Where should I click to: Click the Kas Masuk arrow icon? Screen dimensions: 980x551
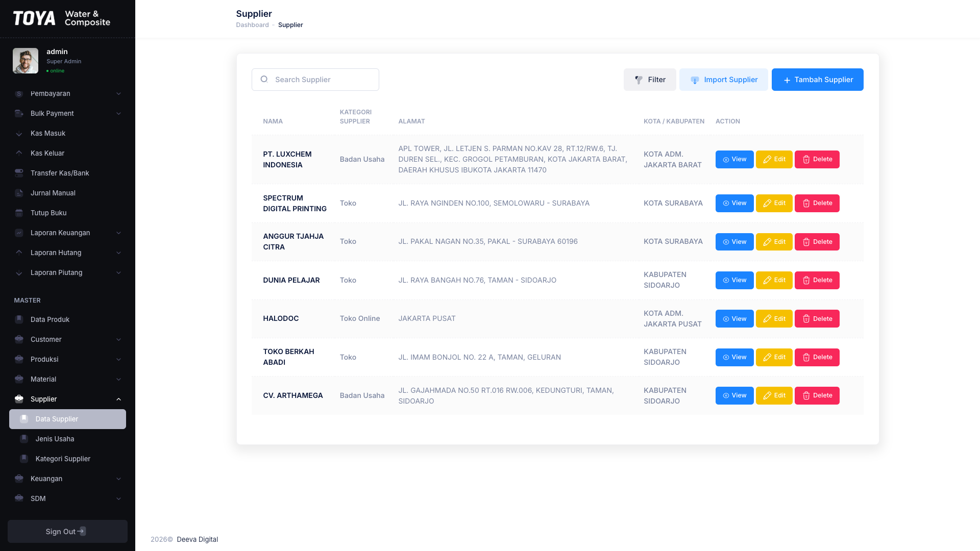(19, 133)
